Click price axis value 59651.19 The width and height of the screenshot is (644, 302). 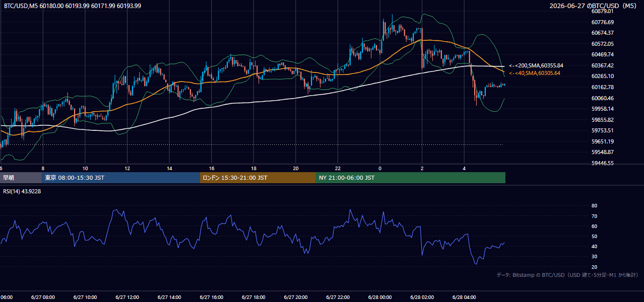603,141
